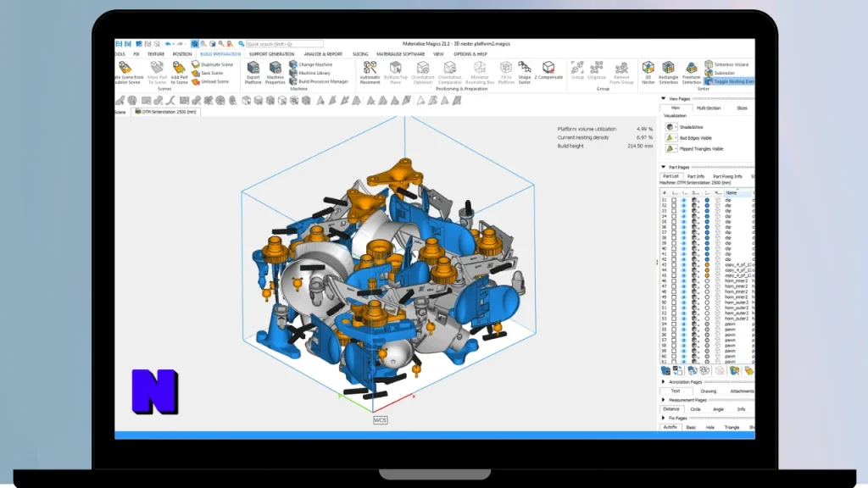Viewport: 868px width, 488px height.
Task: Focus the Quick search field
Action: [x=285, y=44]
